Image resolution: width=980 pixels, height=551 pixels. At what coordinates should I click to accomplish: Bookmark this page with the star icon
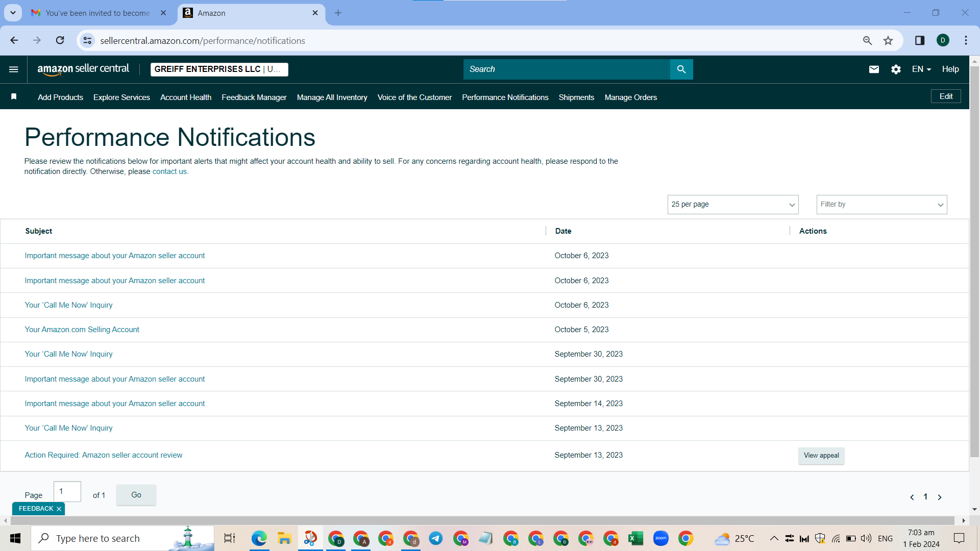[x=888, y=40]
